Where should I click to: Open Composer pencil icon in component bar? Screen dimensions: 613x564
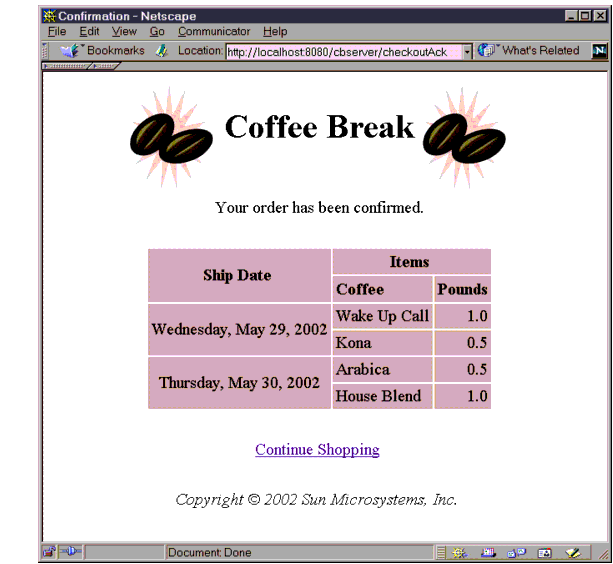(573, 552)
